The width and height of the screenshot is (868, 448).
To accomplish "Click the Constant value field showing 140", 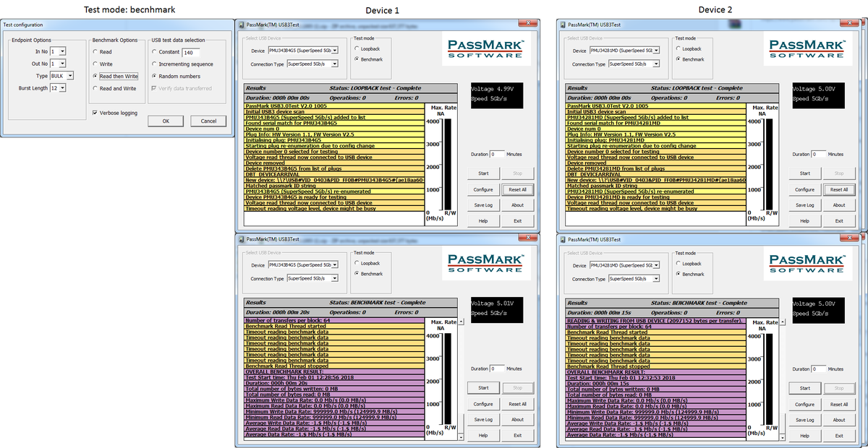I will (x=192, y=52).
